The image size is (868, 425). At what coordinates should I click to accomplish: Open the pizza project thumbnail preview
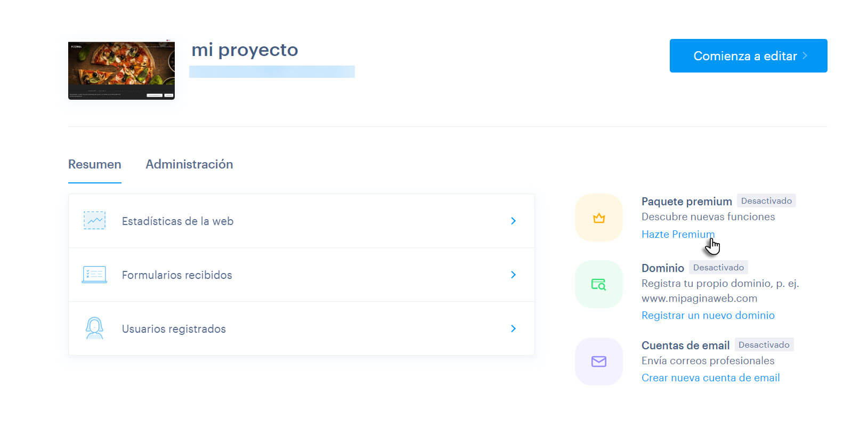click(121, 70)
